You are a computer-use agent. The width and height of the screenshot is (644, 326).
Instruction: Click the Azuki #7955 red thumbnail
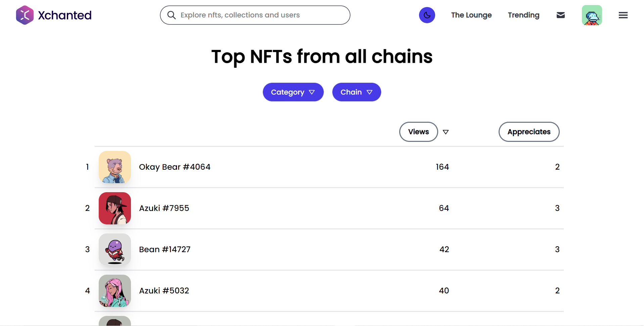click(x=115, y=208)
